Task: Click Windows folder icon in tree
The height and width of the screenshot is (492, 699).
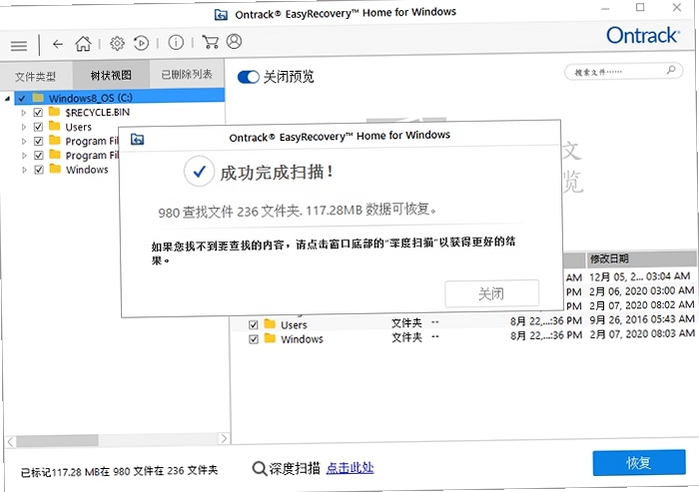Action: [x=55, y=168]
